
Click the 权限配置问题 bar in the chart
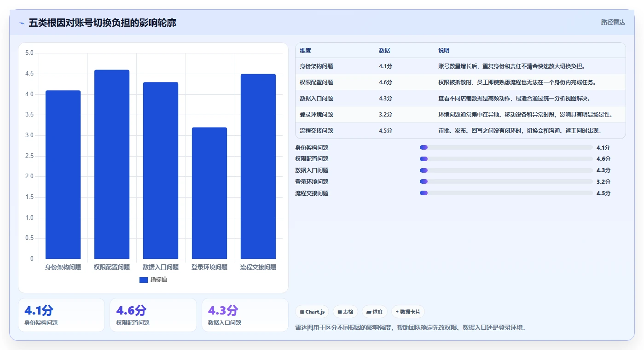[x=112, y=164]
